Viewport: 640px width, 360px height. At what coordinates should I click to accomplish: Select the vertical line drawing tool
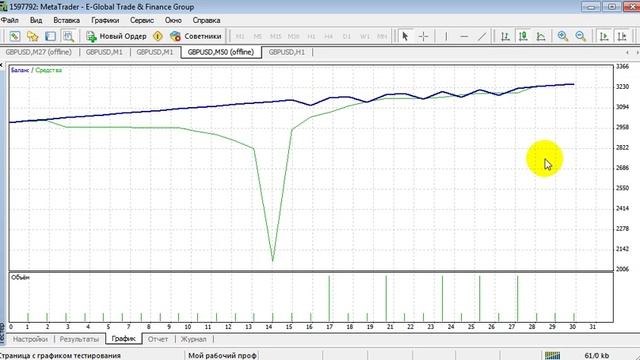446,36
